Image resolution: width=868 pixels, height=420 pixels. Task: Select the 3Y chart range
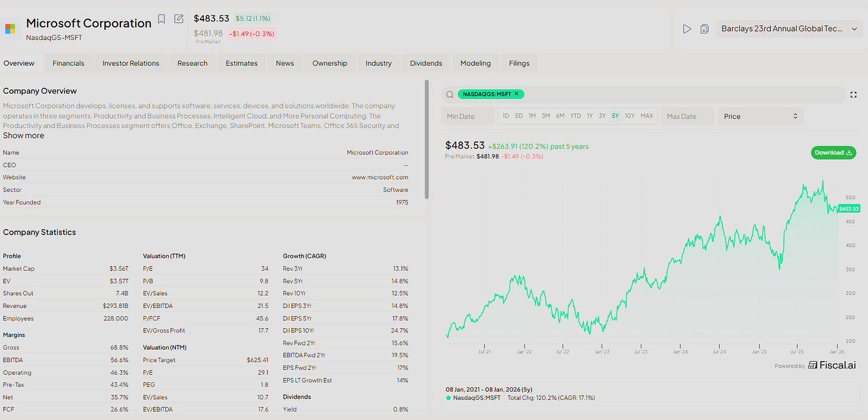click(x=602, y=116)
